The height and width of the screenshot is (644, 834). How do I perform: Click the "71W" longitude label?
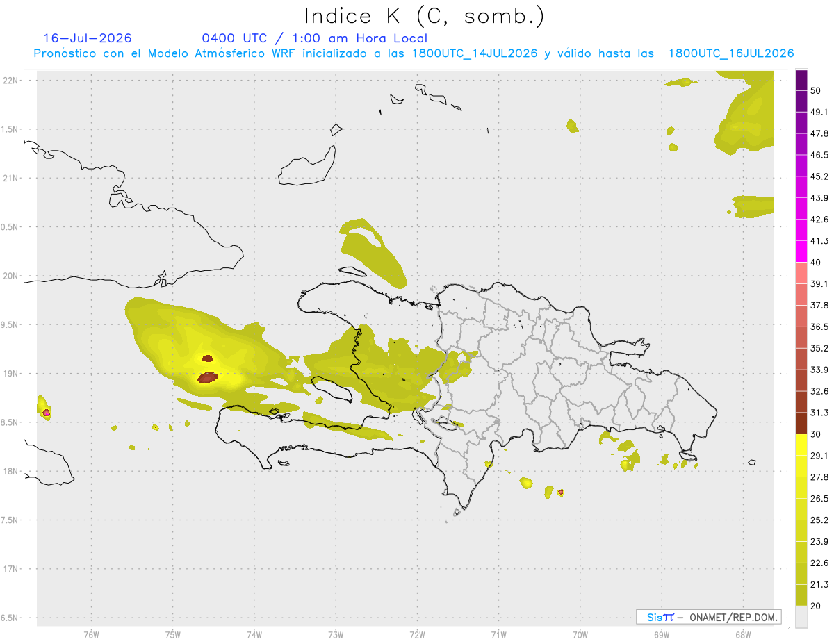[x=498, y=634]
